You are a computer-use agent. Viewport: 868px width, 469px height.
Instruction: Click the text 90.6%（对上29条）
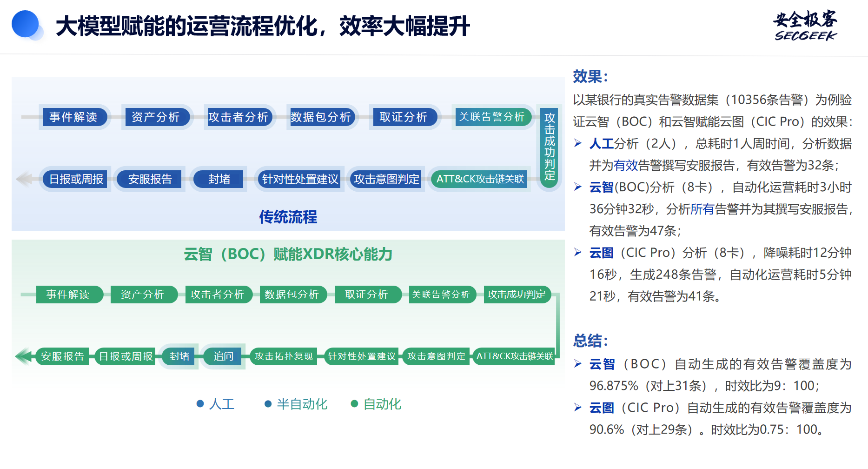point(642,429)
